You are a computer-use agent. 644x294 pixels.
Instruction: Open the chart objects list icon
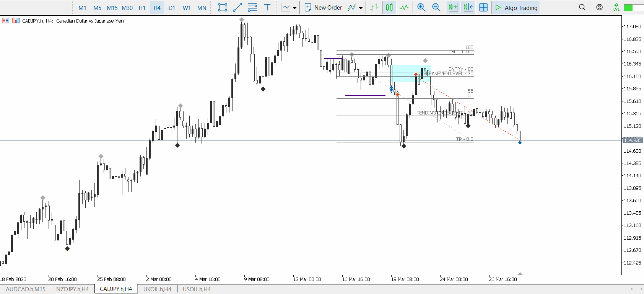[252, 8]
